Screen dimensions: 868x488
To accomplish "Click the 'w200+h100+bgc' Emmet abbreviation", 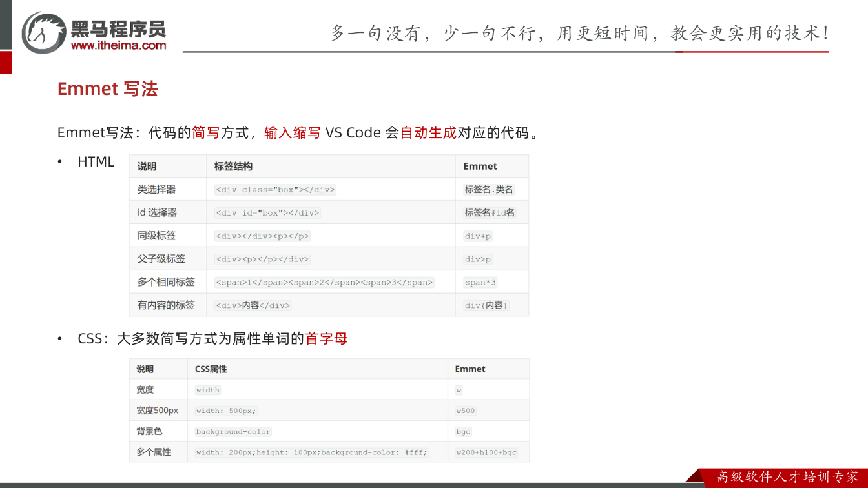I will [486, 452].
